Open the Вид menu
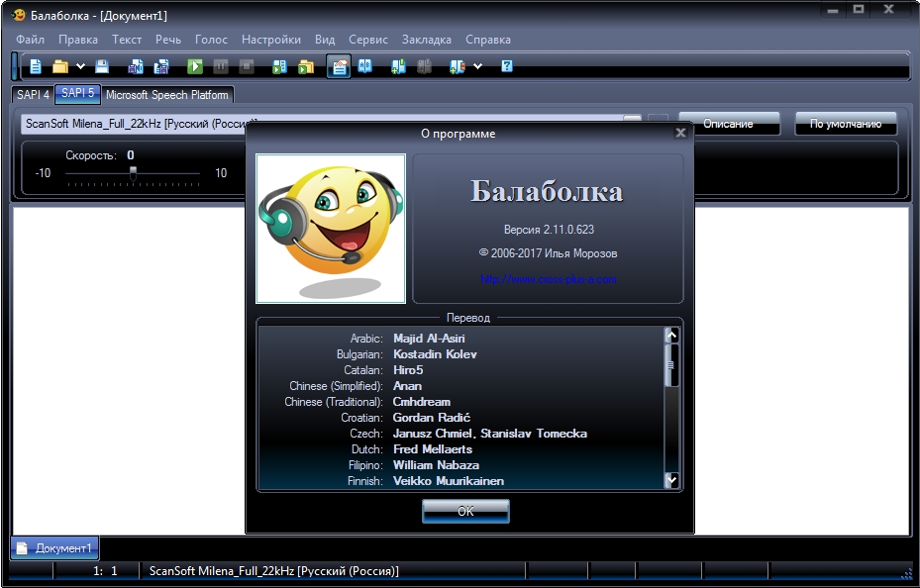This screenshot has width=920, height=588. coord(325,40)
